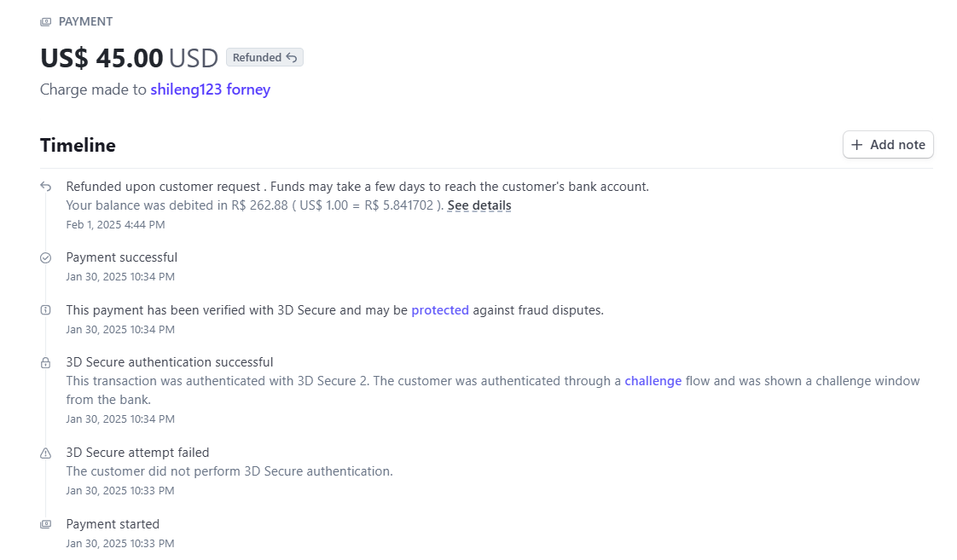Click the refund arrow icon in timeline
The width and height of the screenshot is (957, 560).
pyautogui.click(x=46, y=187)
